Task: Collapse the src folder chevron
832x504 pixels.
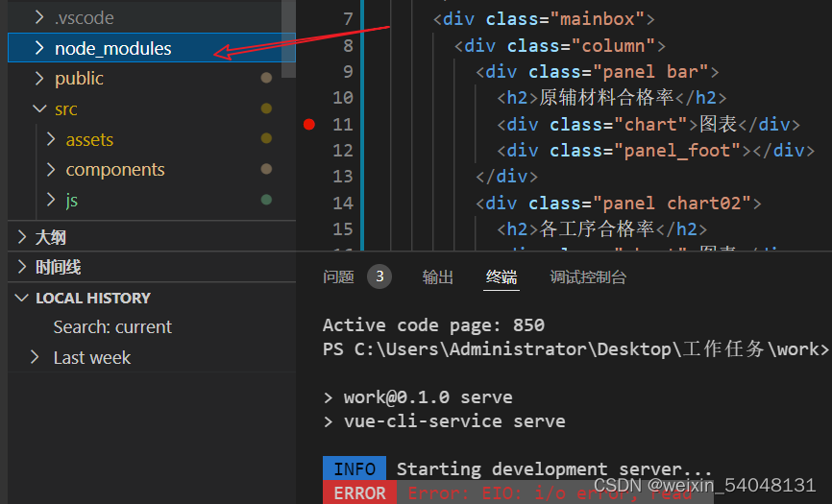Action: coord(39,108)
